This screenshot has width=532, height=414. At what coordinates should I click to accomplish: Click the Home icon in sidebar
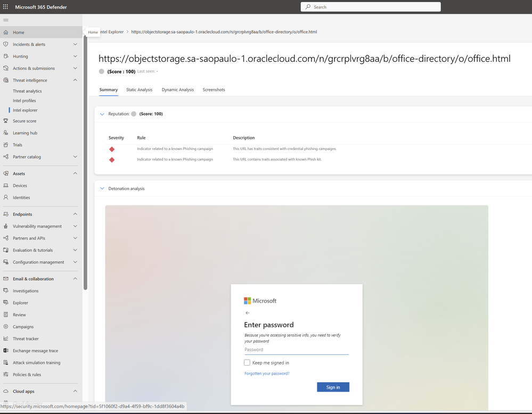6,32
